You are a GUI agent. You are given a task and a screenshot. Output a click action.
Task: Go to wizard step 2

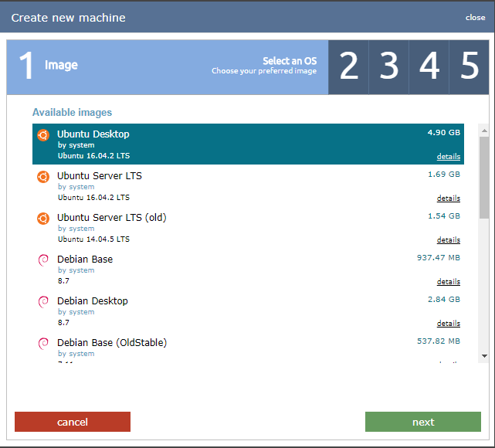[x=348, y=67]
